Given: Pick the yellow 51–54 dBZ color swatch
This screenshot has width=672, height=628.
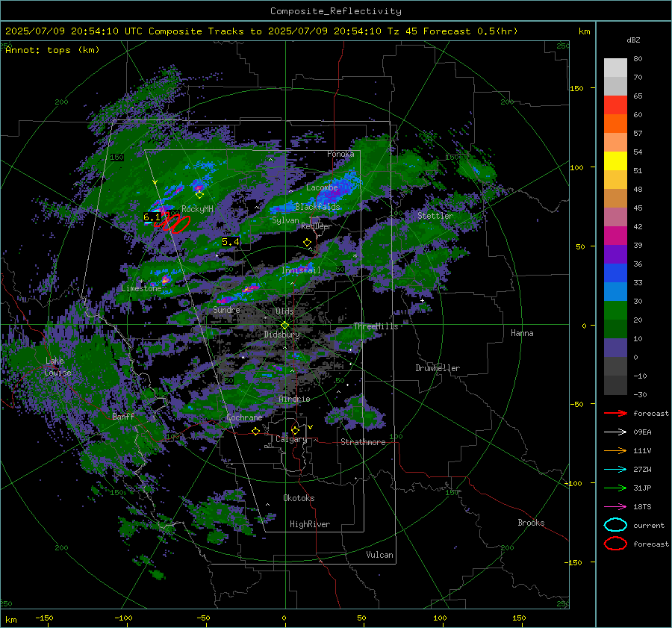Looking at the screenshot, I should point(615,161).
